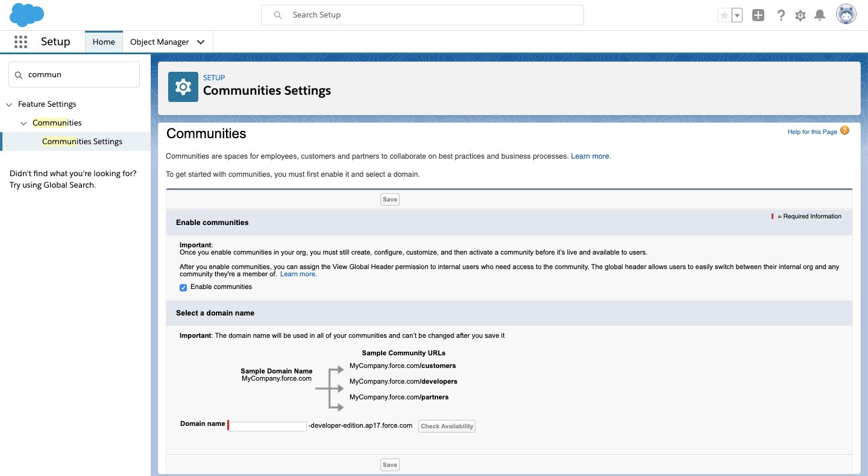The width and height of the screenshot is (868, 476).
Task: Click the Check Availability button
Action: (447, 427)
